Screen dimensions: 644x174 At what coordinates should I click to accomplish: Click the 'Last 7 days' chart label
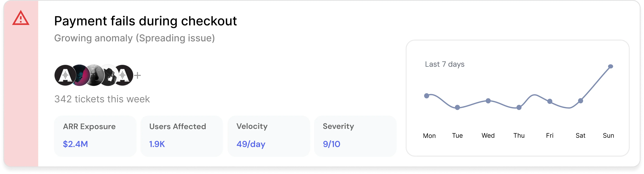pyautogui.click(x=444, y=64)
